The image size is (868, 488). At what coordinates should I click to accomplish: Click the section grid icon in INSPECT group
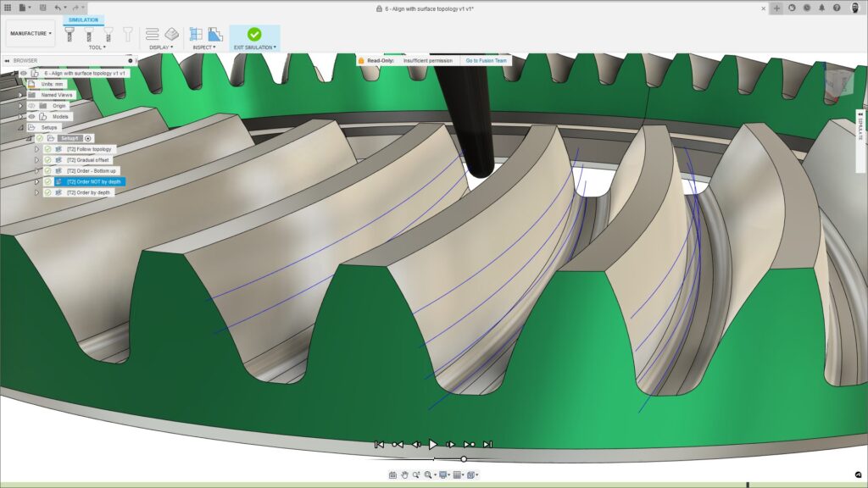pos(196,34)
